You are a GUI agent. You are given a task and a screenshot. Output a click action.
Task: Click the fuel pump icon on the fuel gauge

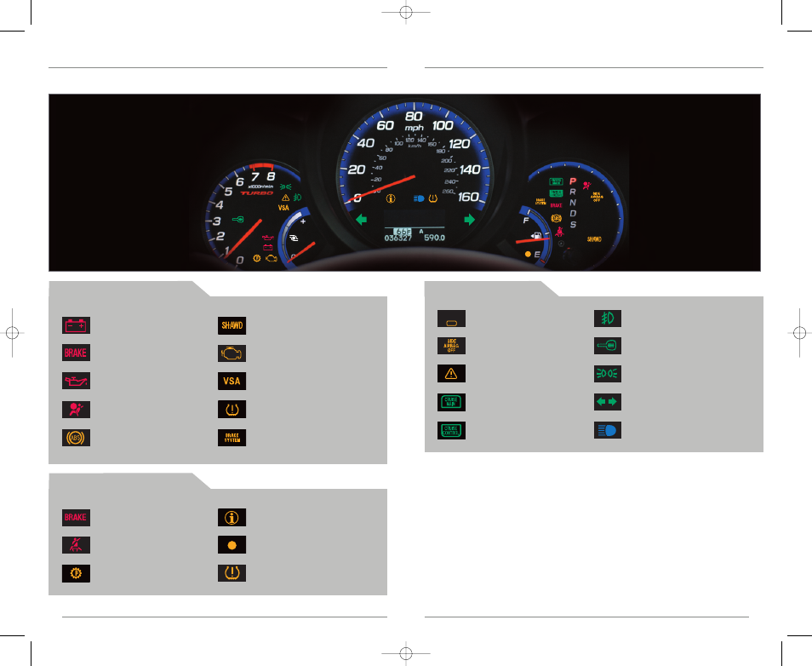(536, 236)
